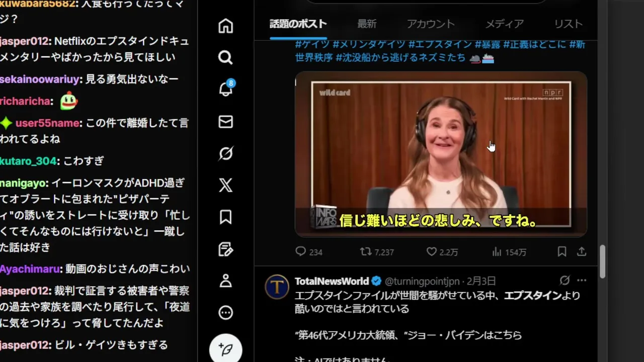Click chat username sekainoowariuy

[40, 79]
